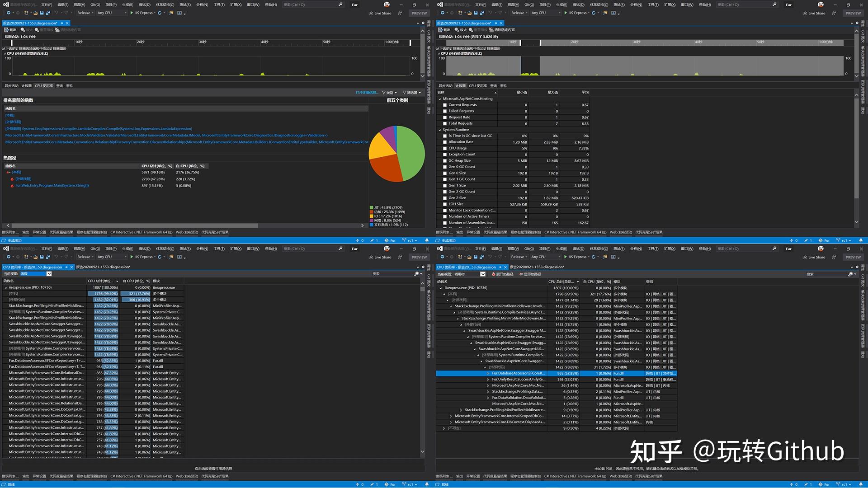Click Live Share button in top-left window
The height and width of the screenshot is (488, 868).
(380, 13)
